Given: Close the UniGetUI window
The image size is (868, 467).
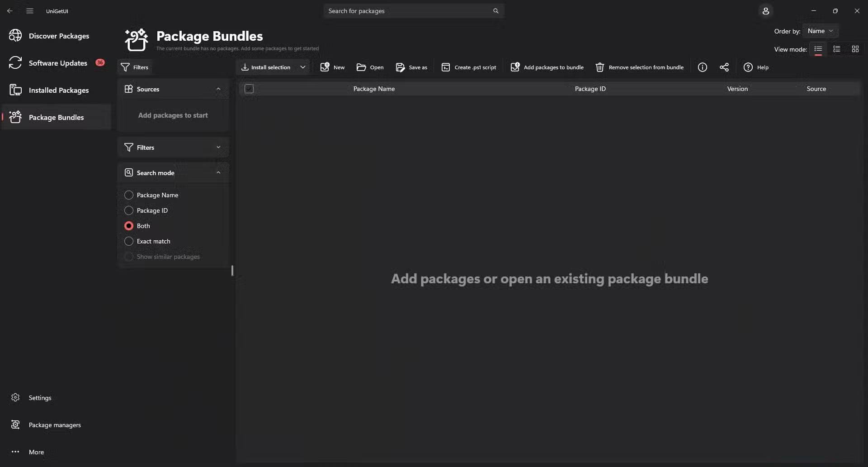Looking at the screenshot, I should pos(857,11).
